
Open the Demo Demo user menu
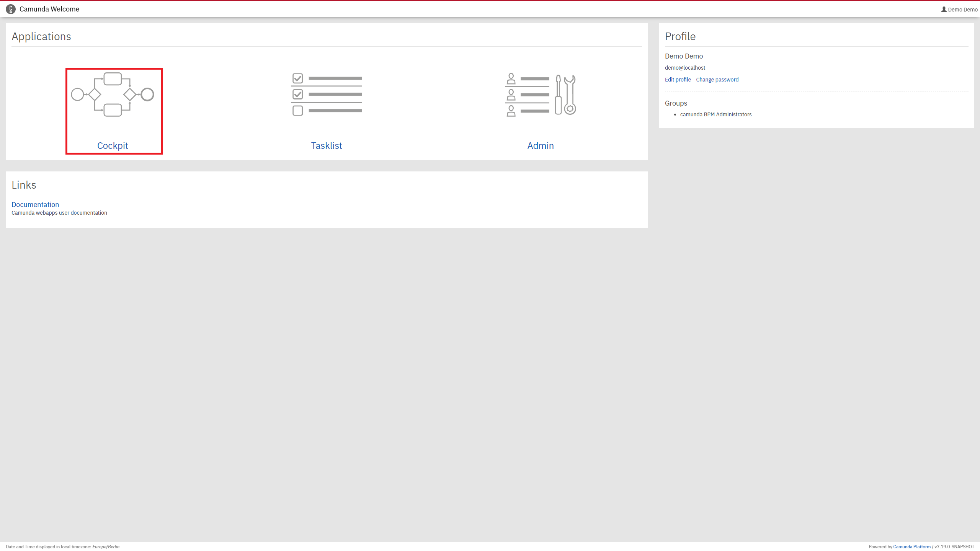click(959, 10)
